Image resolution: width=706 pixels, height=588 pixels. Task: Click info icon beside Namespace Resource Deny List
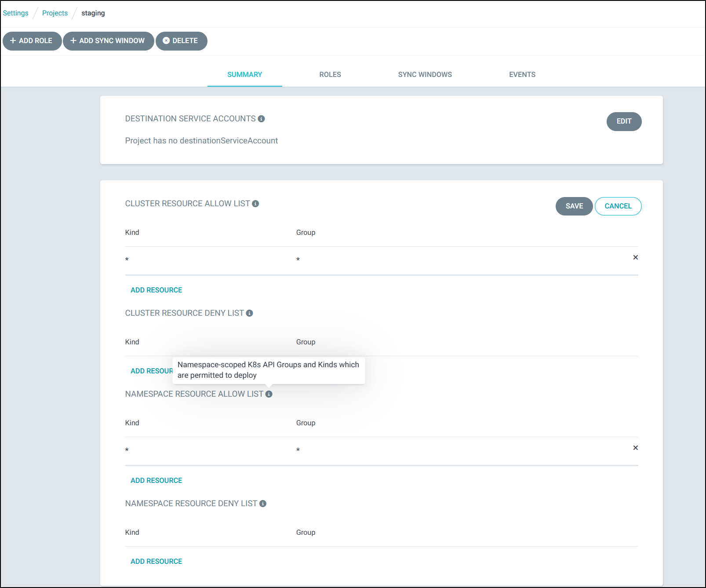point(263,504)
